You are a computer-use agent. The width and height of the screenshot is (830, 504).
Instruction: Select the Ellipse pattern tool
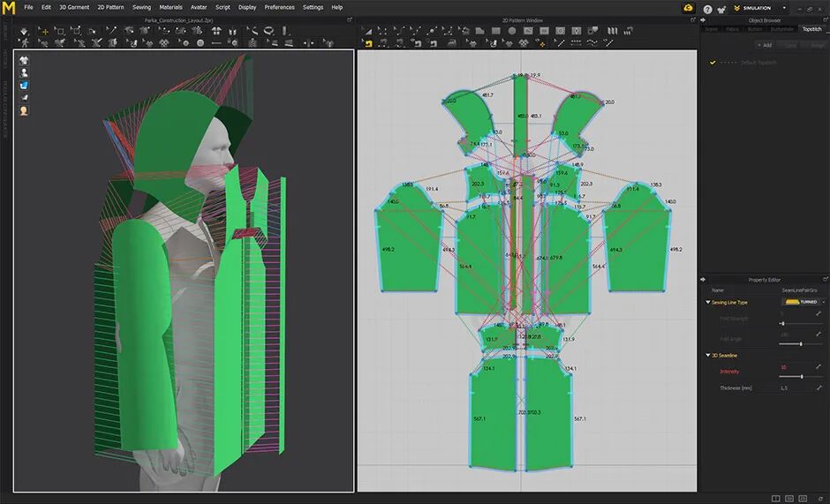(x=512, y=31)
